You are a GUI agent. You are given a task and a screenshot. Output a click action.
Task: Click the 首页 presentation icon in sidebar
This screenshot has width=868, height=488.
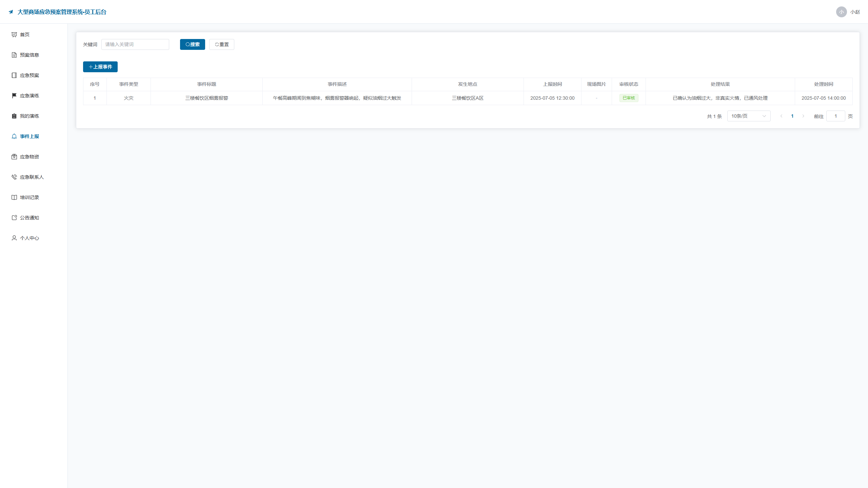click(x=14, y=35)
